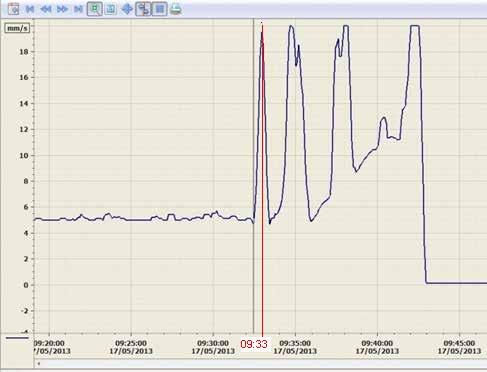This screenshot has width=487, height=372.
Task: Click the blue curve legend line swatch
Action: 17,338
